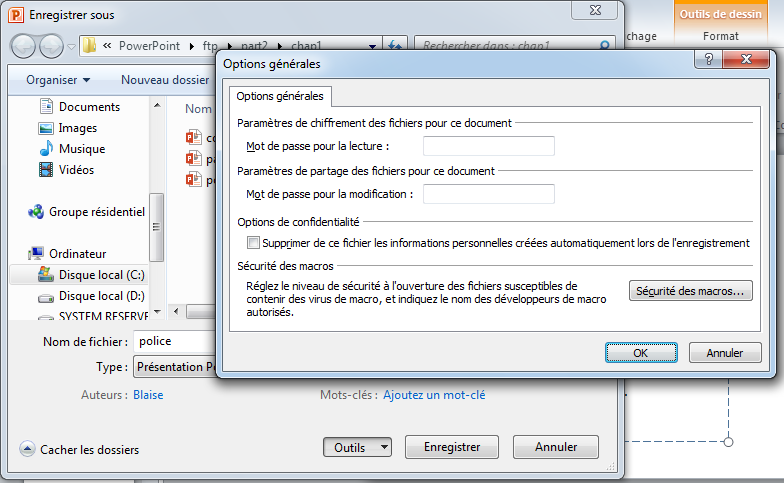Click the folder icon in the address bar
Image resolution: width=784 pixels, height=483 pixels.
90,46
